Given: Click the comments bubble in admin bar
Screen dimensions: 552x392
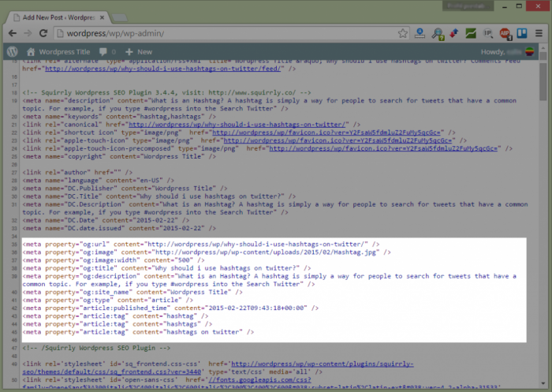Looking at the screenshot, I should pyautogui.click(x=106, y=51).
